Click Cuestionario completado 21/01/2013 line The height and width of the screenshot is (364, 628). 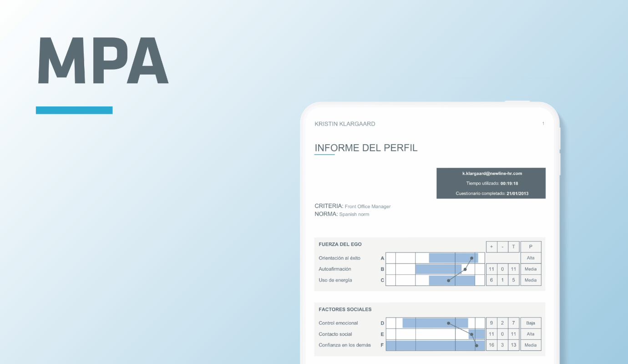coord(492,193)
